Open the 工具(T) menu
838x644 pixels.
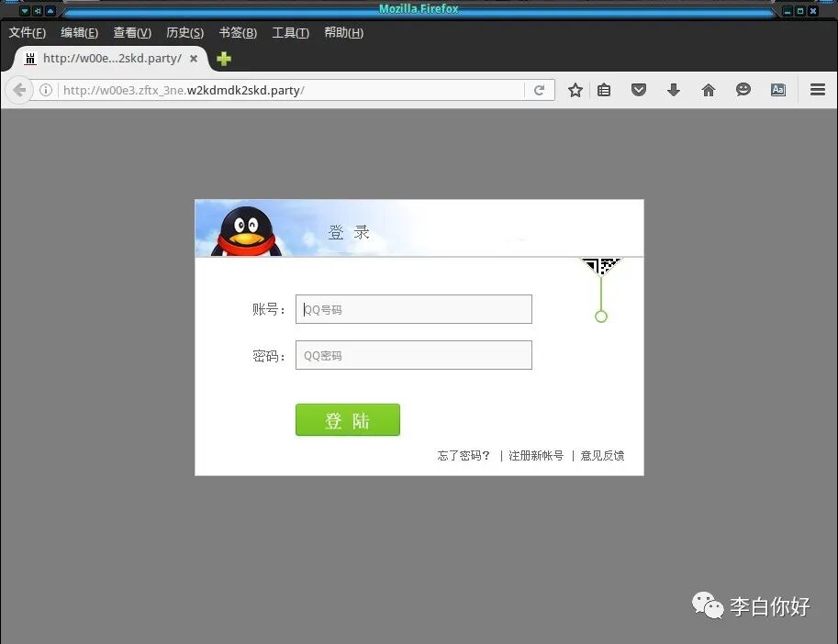291,33
